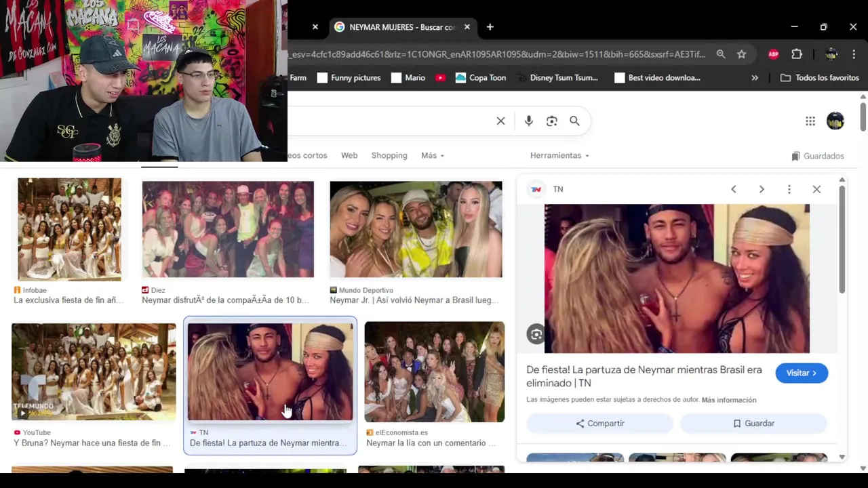Submit search with magnifier icon
Image resolution: width=868 pixels, height=488 pixels.
[x=574, y=121]
